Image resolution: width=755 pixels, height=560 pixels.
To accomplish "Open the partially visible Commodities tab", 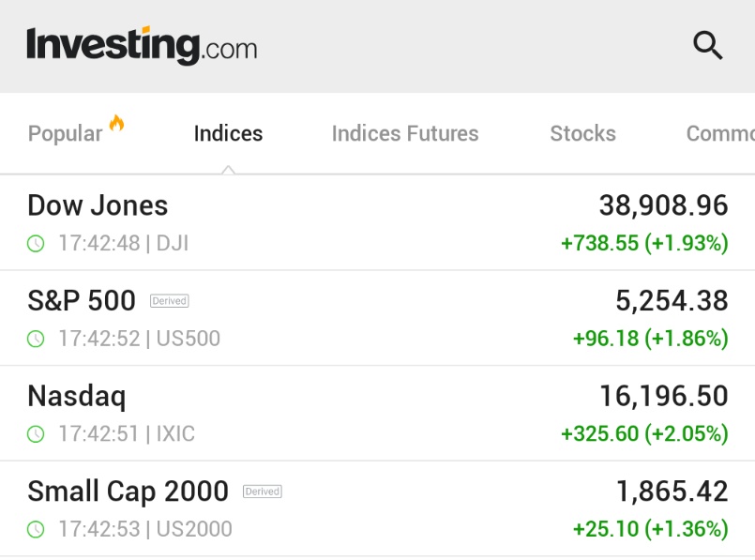I will point(720,134).
